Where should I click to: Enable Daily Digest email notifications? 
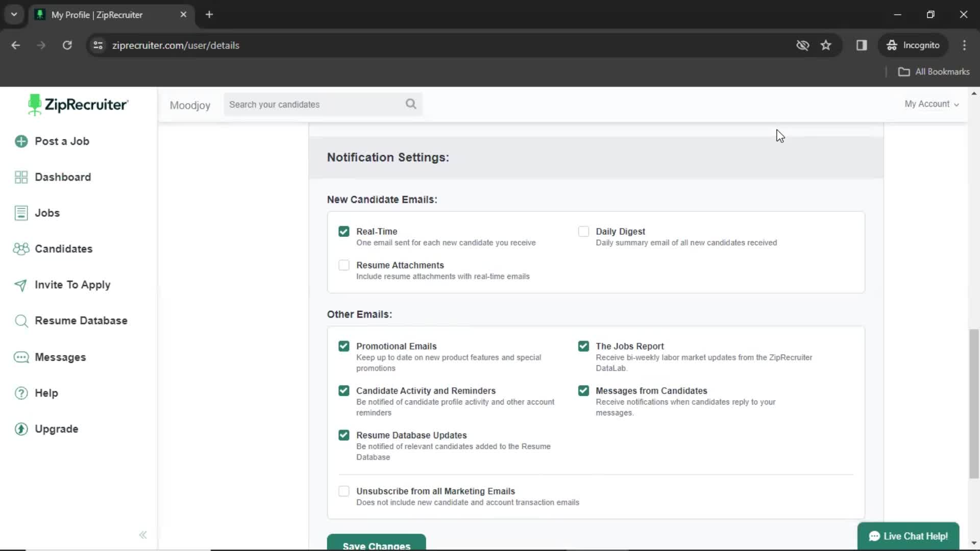(583, 231)
